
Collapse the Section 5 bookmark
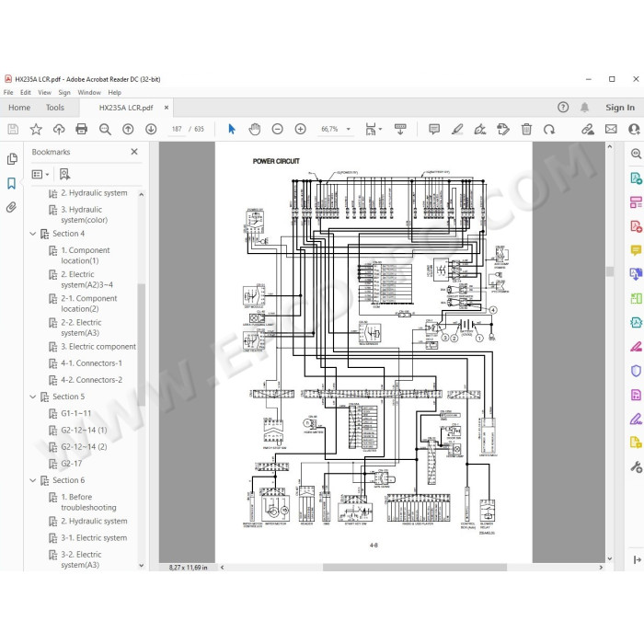33,397
